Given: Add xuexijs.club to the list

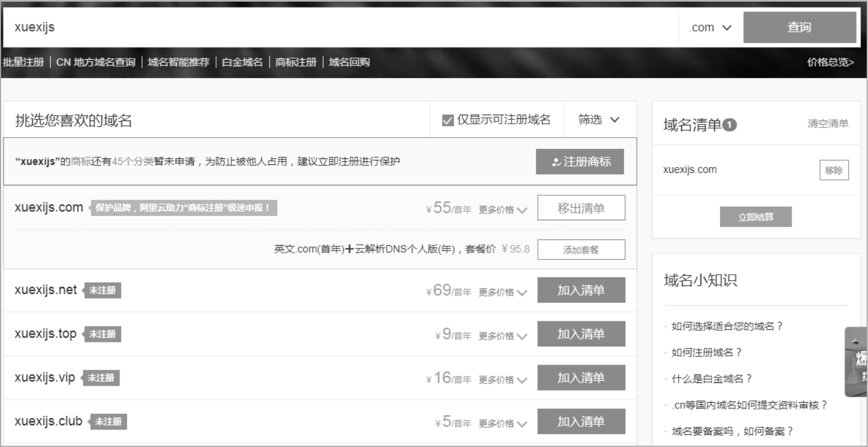Looking at the screenshot, I should point(581,421).
